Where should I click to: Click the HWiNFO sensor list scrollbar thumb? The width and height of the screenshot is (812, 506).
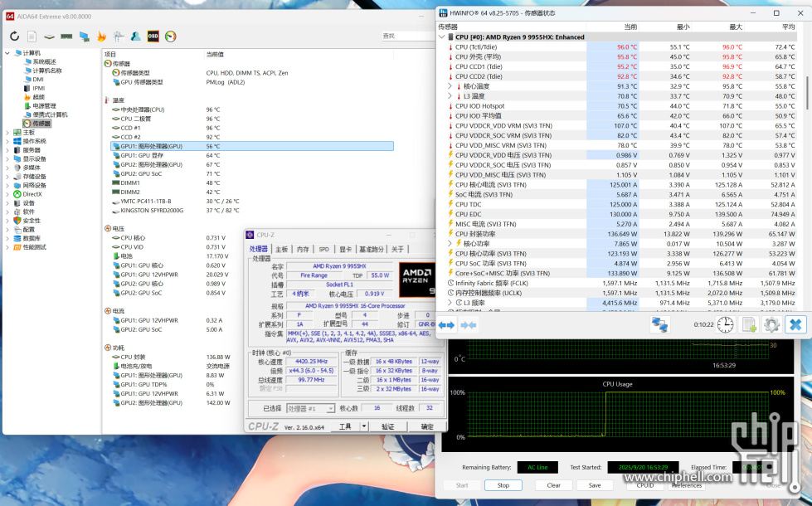808,93
